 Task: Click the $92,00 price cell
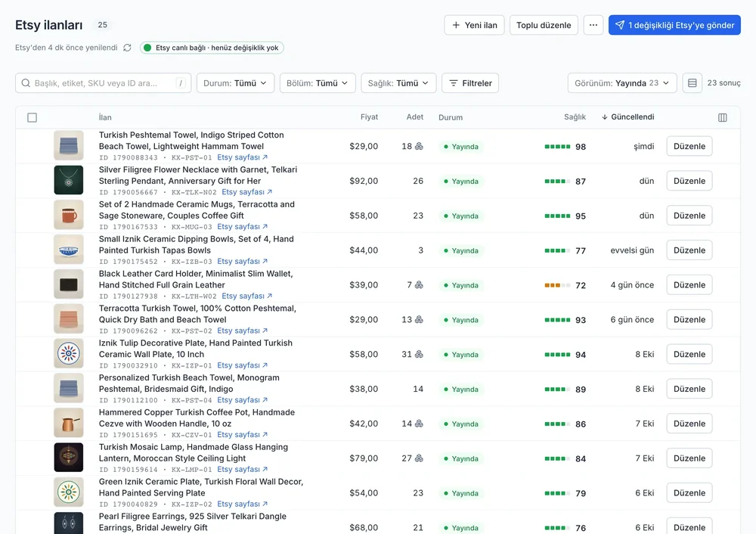pyautogui.click(x=364, y=182)
